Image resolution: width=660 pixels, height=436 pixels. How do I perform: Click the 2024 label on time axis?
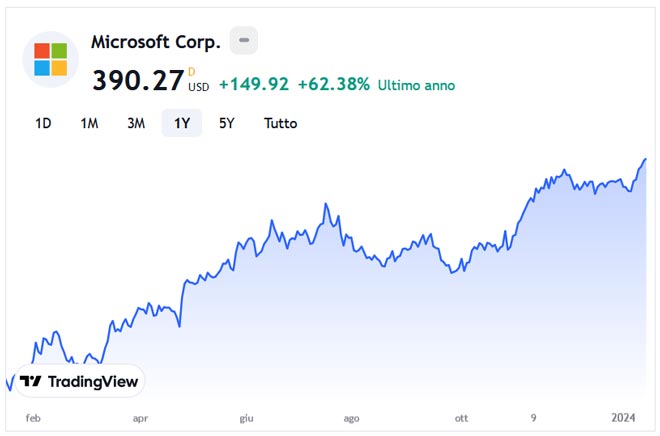(x=623, y=419)
